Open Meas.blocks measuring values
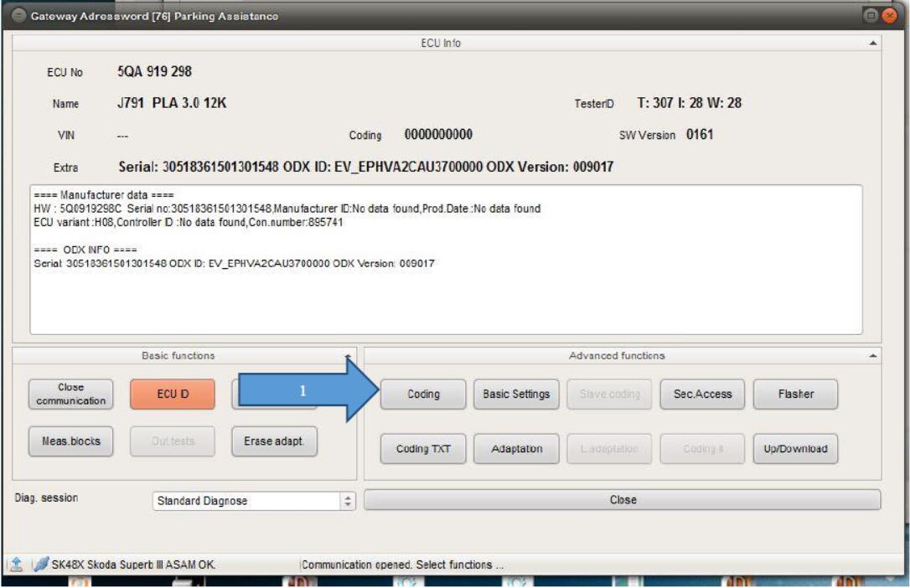This screenshot has height=588, width=910. (x=70, y=441)
